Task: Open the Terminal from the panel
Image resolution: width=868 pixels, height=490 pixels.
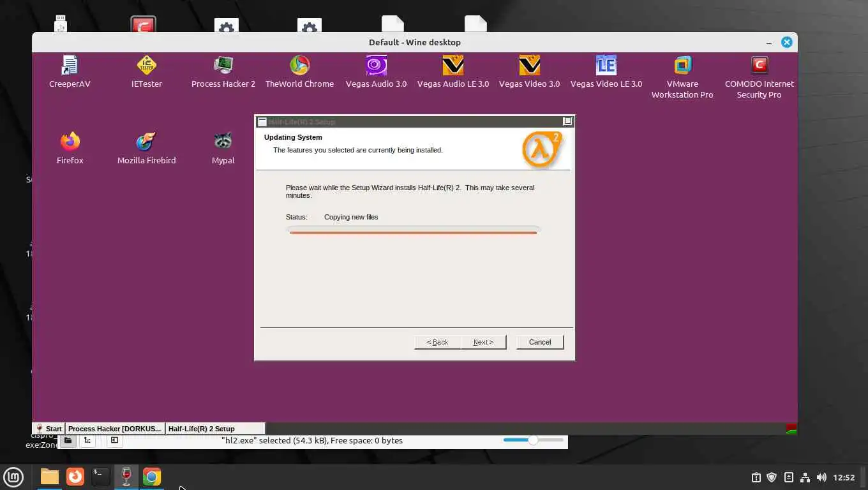Action: 100,477
